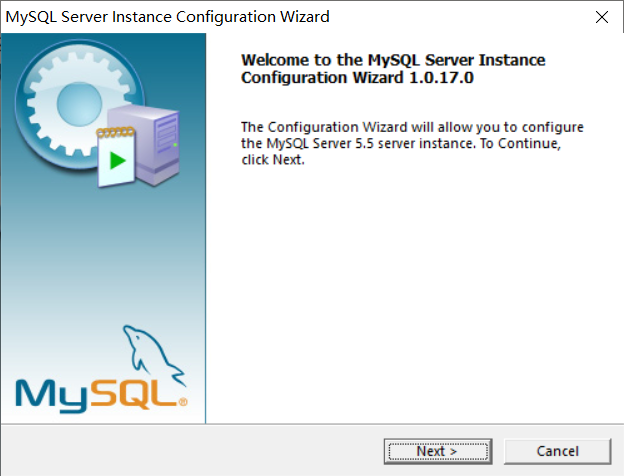Click the purple server tower icon
This screenshot has height=476, width=624.
pos(157,145)
